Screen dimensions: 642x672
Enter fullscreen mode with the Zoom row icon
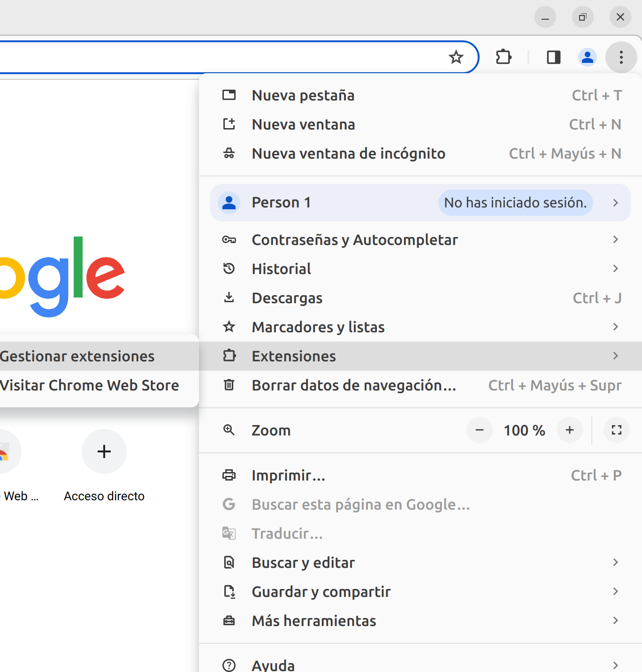pos(616,430)
